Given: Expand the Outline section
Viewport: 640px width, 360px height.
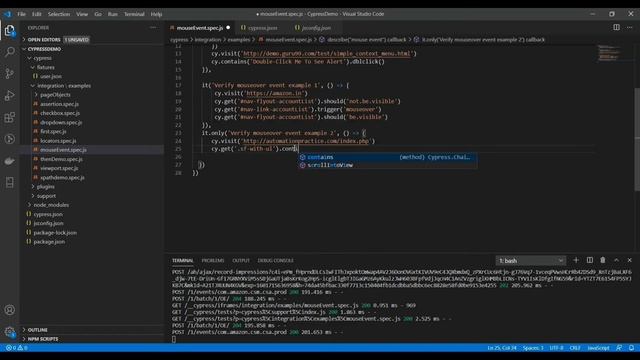Looking at the screenshot, I should 38,330.
